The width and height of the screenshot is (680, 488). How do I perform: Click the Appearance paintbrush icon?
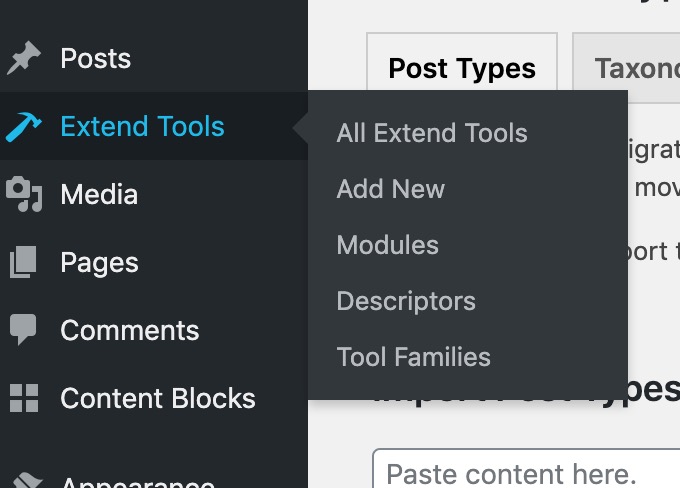point(26,481)
